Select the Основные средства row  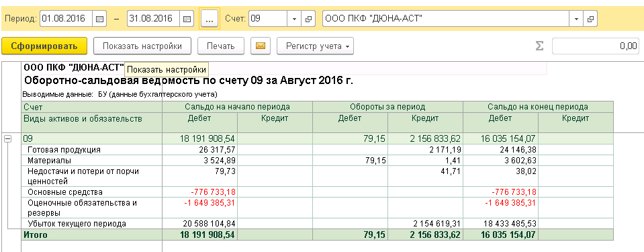(x=317, y=192)
